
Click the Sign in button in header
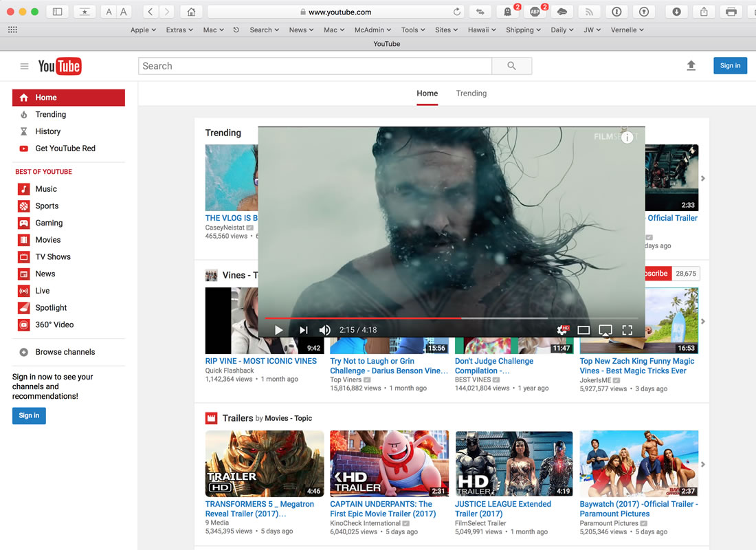click(730, 65)
